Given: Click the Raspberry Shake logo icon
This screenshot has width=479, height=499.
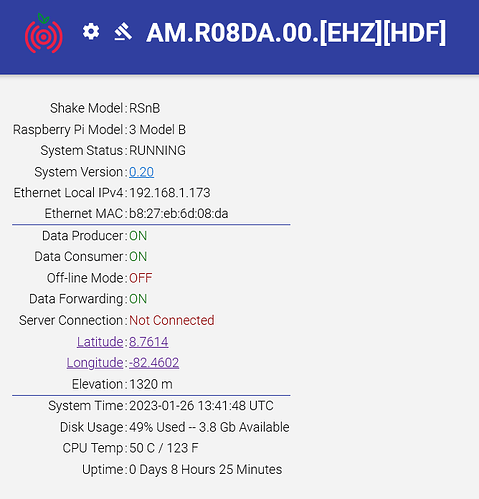Looking at the screenshot, I should (x=44, y=33).
